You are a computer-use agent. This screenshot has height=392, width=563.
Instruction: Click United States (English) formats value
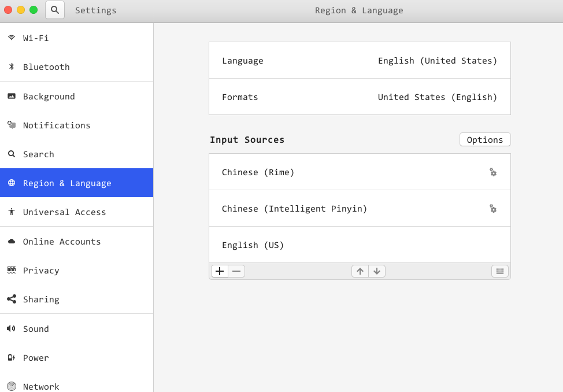pos(438,97)
